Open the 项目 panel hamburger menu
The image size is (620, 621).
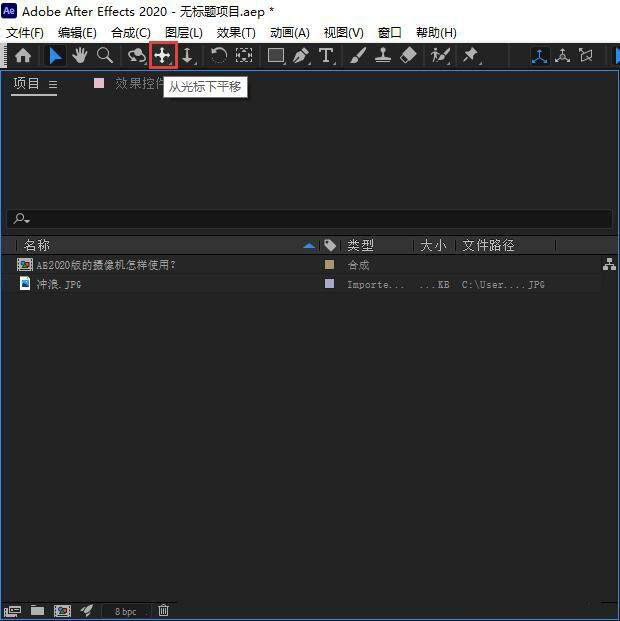point(53,84)
